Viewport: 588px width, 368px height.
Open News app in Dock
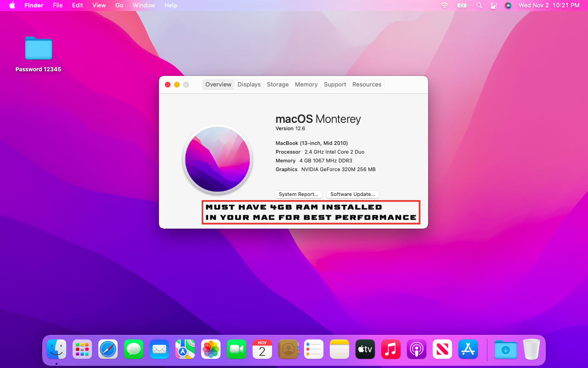click(442, 350)
